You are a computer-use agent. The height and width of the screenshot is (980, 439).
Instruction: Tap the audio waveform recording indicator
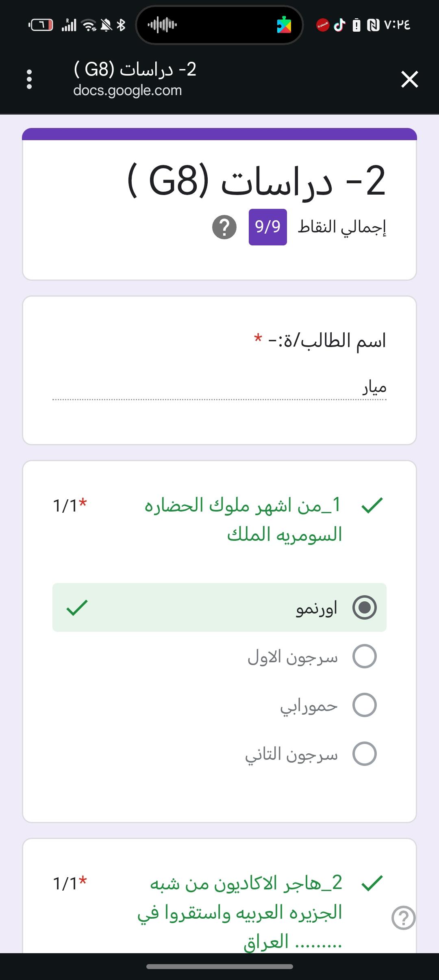(162, 25)
